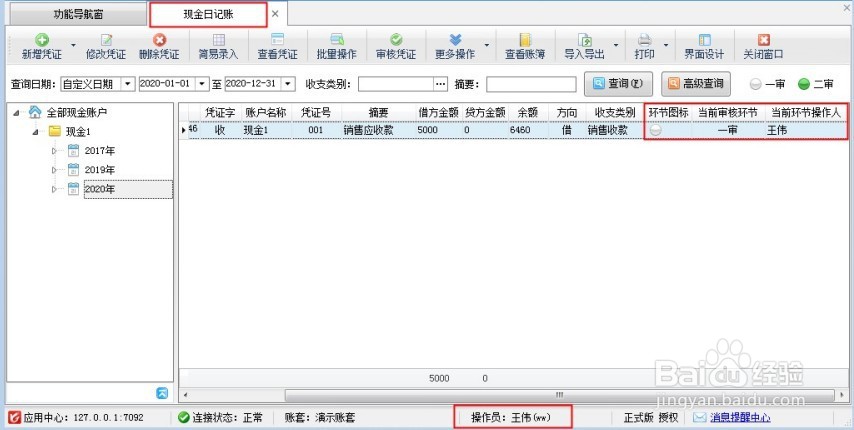This screenshot has height=430, width=854.
Task: Click the 导入导出 toolbar icon
Action: (584, 40)
